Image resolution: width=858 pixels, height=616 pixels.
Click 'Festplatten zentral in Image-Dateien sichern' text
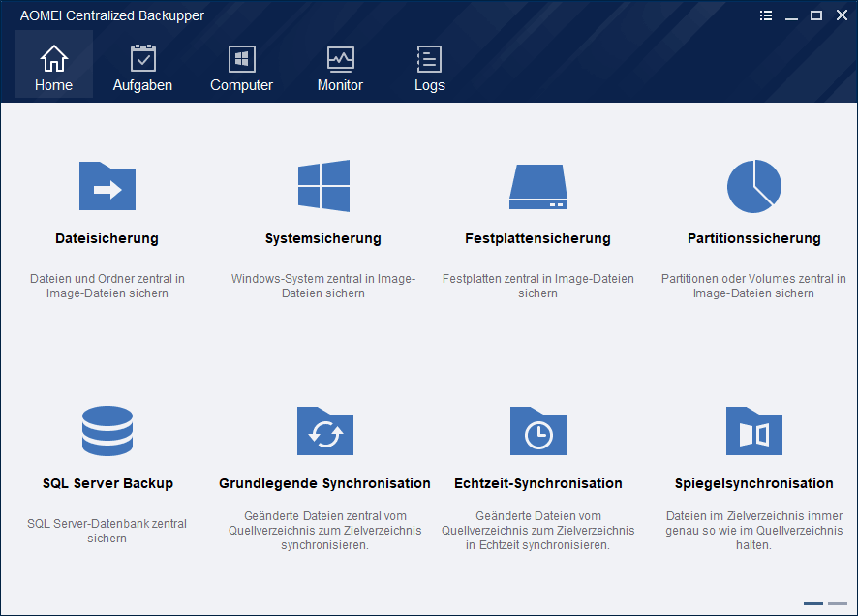click(537, 286)
